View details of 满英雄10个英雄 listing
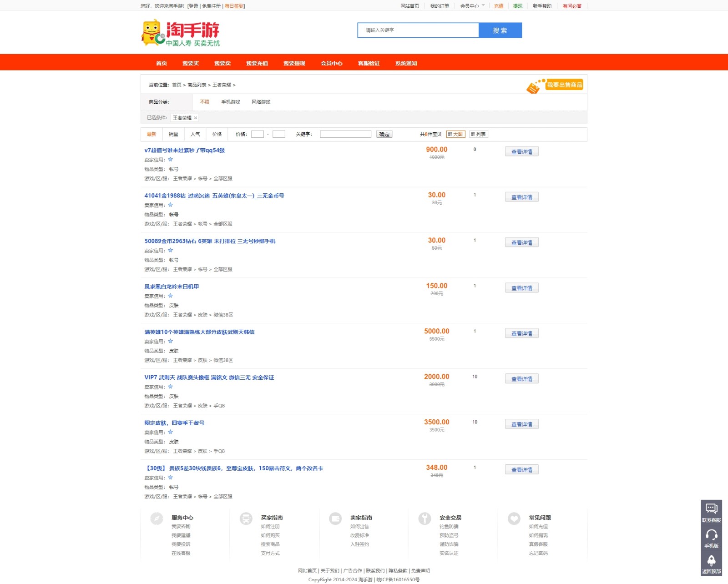Viewport: 728px width, 584px height. (522, 333)
